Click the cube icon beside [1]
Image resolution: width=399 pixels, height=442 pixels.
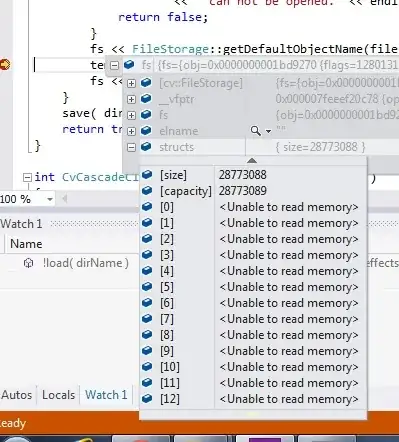click(147, 222)
